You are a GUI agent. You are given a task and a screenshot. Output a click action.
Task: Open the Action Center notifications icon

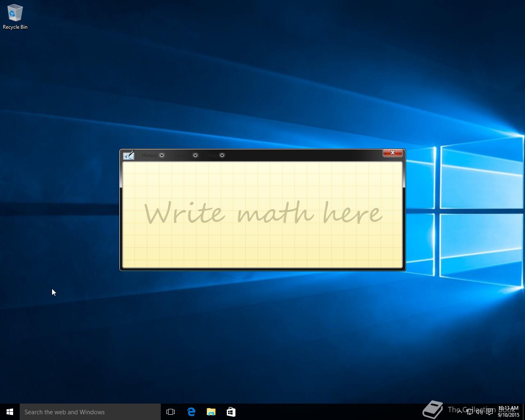coord(489,412)
